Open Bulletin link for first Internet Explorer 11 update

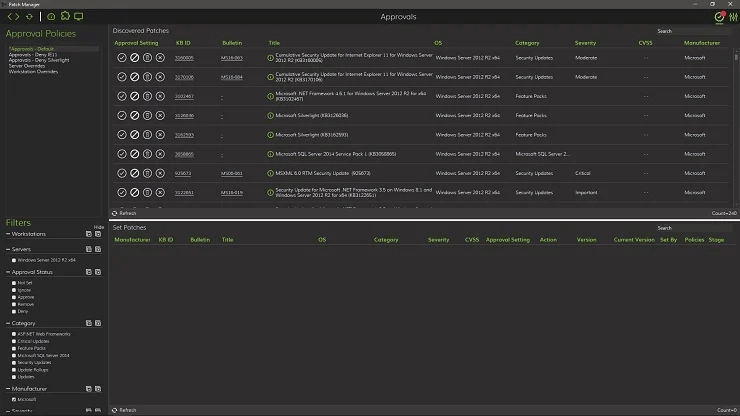(x=232, y=58)
